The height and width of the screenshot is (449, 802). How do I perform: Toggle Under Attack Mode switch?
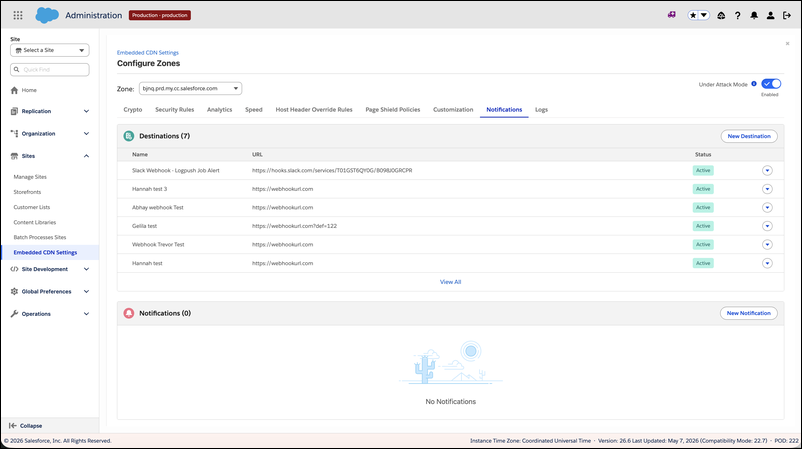point(771,84)
